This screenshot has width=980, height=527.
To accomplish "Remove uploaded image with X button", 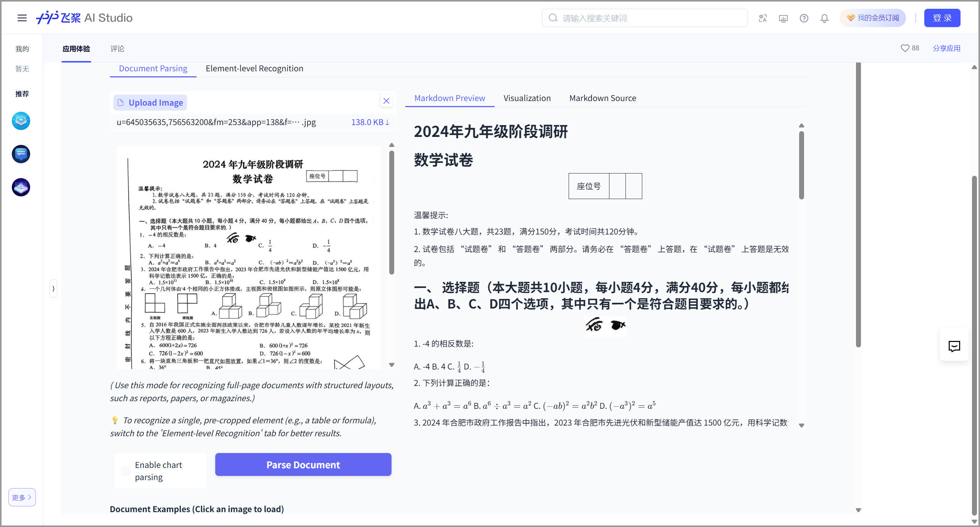I will point(386,101).
